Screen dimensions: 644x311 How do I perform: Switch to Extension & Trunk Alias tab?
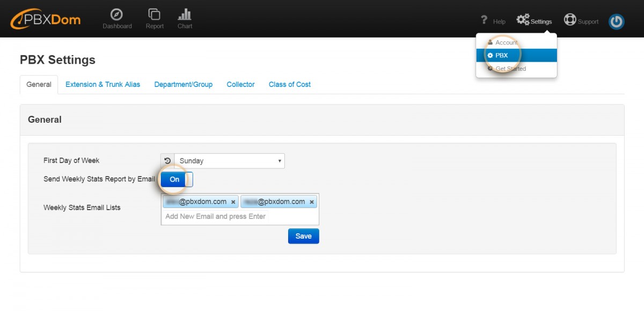coord(103,84)
